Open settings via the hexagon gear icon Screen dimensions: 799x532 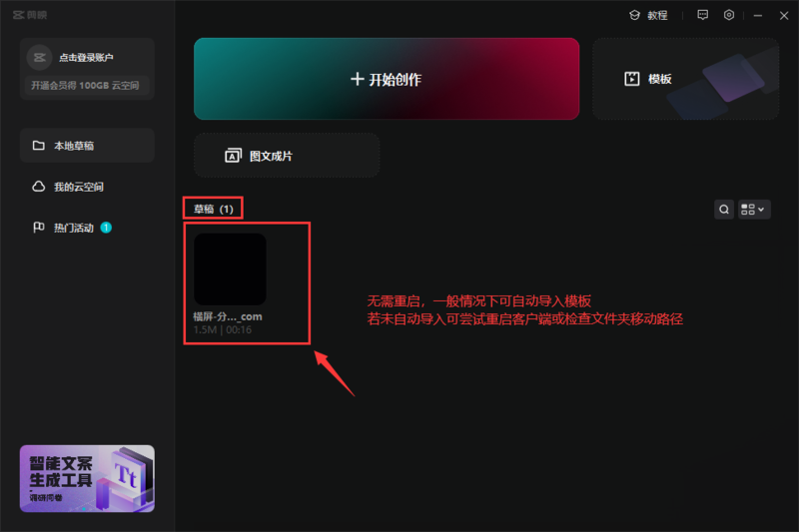point(730,15)
